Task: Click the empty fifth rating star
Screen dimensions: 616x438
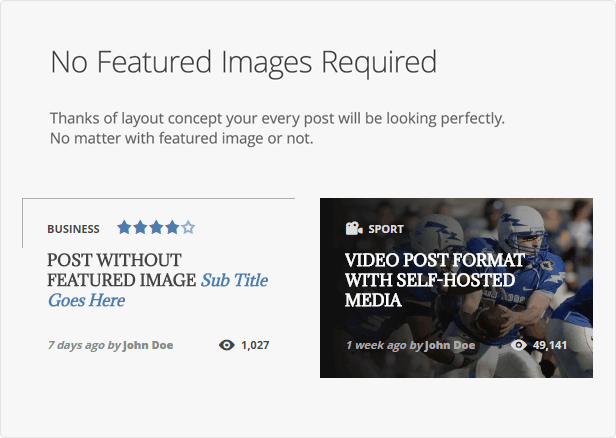Action: pyautogui.click(x=188, y=227)
